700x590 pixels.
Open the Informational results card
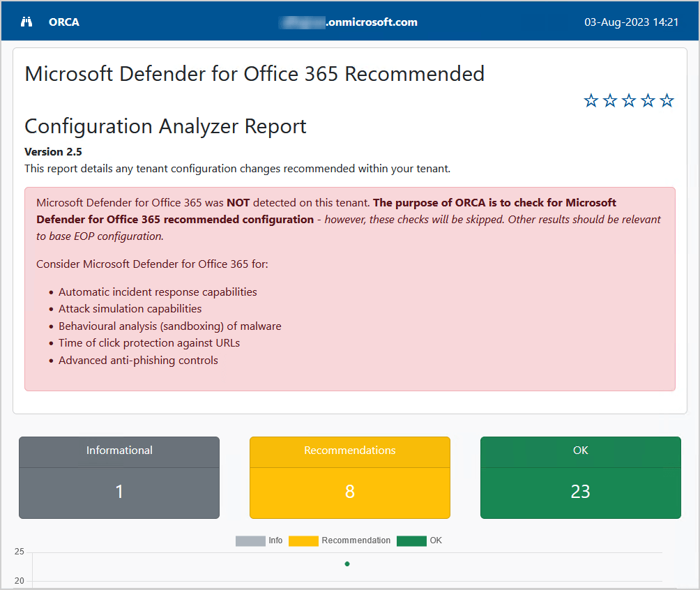coord(119,478)
